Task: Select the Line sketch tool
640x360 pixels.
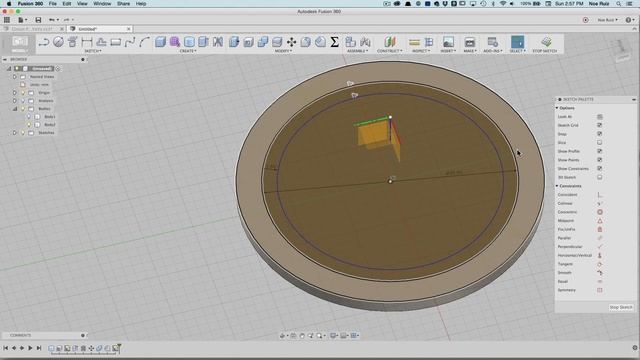Action: [x=44, y=42]
